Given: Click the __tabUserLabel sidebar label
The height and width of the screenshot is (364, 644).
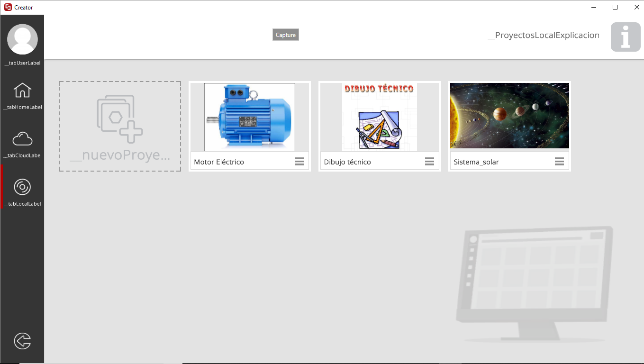Looking at the screenshot, I should pos(22,63).
